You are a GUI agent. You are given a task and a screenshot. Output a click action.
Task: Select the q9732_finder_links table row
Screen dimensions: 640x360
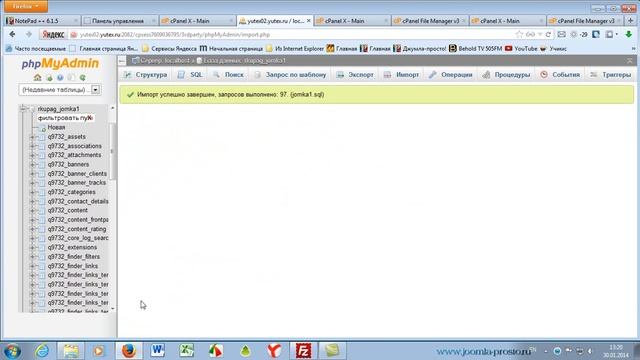[x=73, y=266]
